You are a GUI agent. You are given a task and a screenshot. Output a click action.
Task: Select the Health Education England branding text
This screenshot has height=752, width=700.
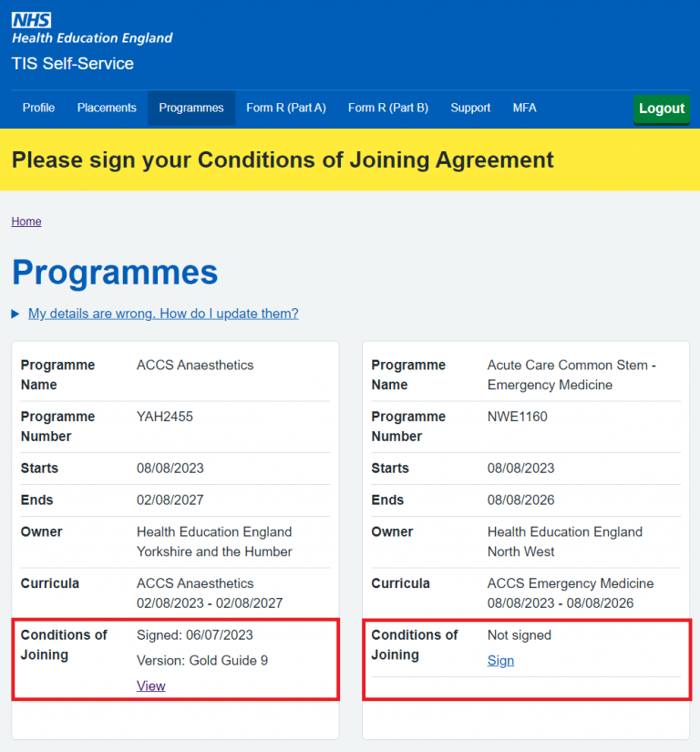click(91, 38)
